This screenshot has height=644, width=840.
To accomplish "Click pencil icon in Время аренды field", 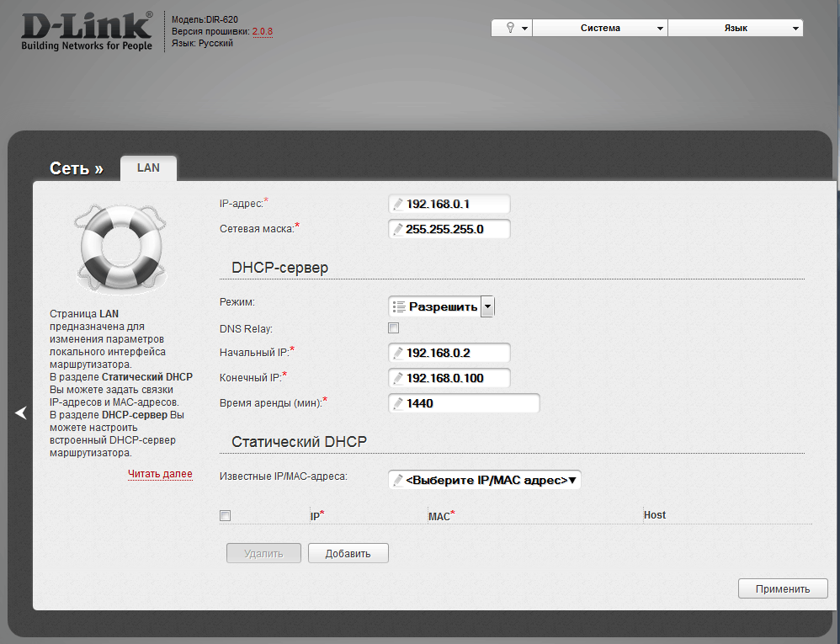I will point(398,404).
